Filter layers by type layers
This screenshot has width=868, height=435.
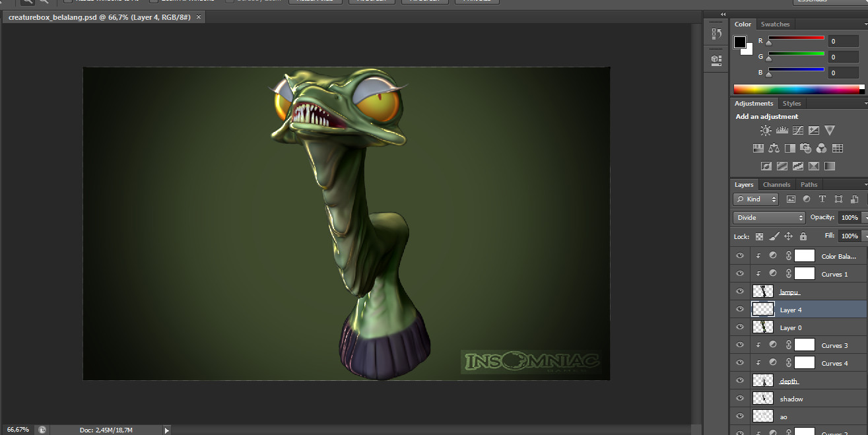[x=822, y=199]
